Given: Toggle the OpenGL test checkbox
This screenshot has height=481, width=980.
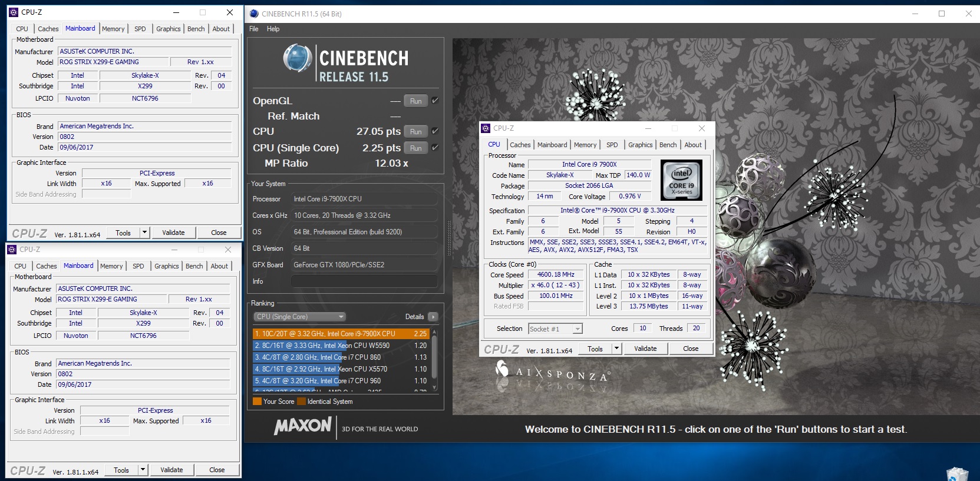Looking at the screenshot, I should [435, 101].
